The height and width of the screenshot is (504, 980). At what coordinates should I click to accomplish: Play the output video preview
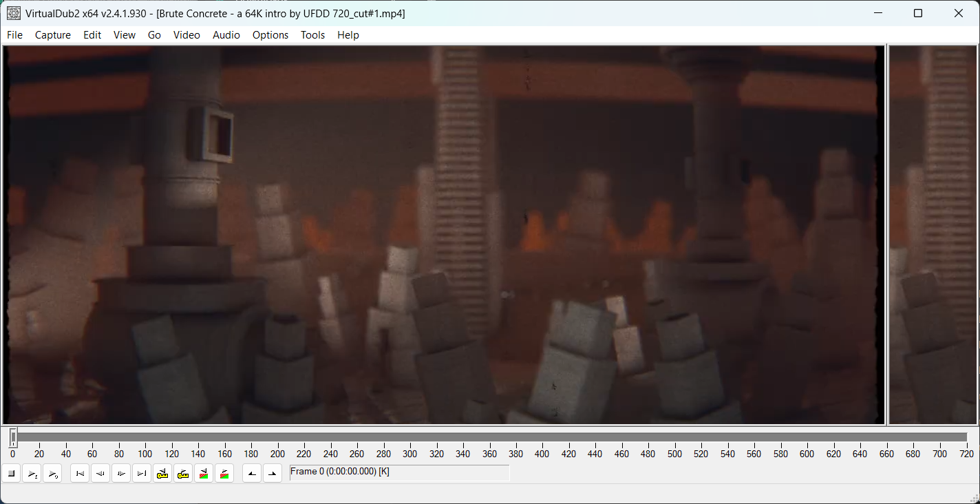tap(52, 473)
